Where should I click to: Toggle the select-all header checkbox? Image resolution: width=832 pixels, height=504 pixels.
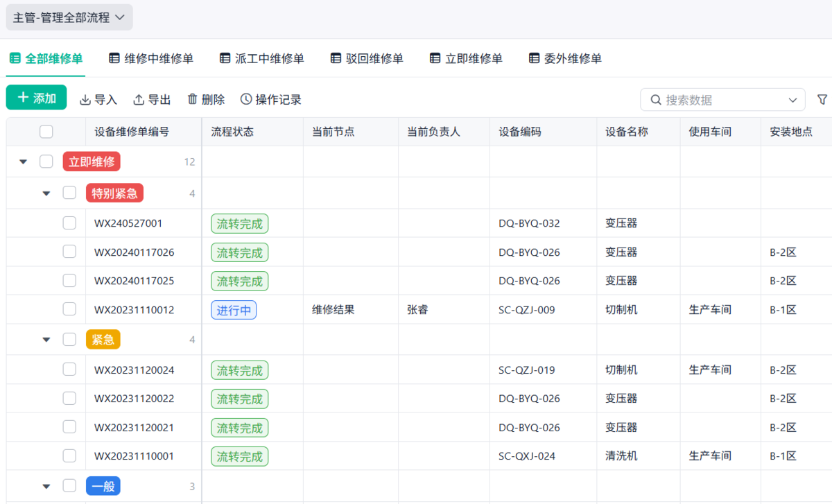46,131
